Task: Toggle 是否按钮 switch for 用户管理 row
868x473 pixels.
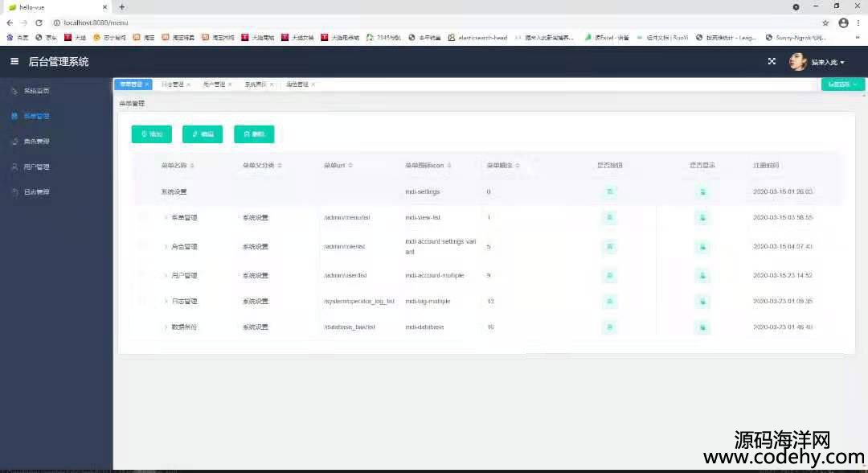Action: coord(609,275)
